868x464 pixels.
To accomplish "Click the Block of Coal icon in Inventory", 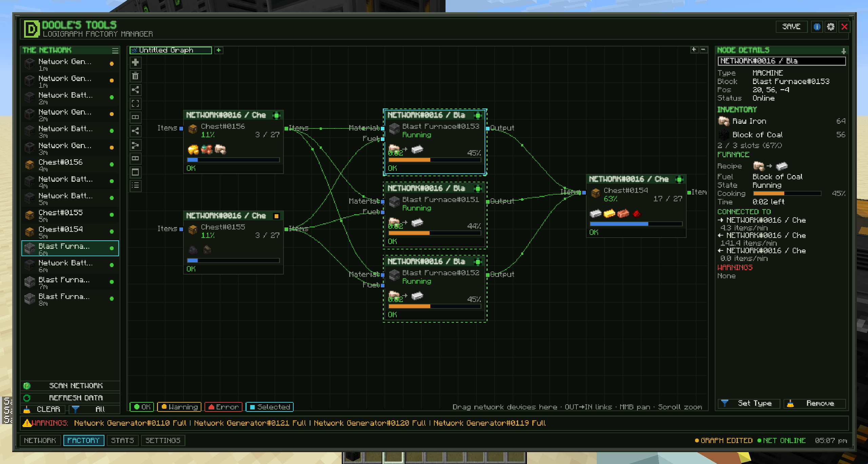I will point(724,135).
